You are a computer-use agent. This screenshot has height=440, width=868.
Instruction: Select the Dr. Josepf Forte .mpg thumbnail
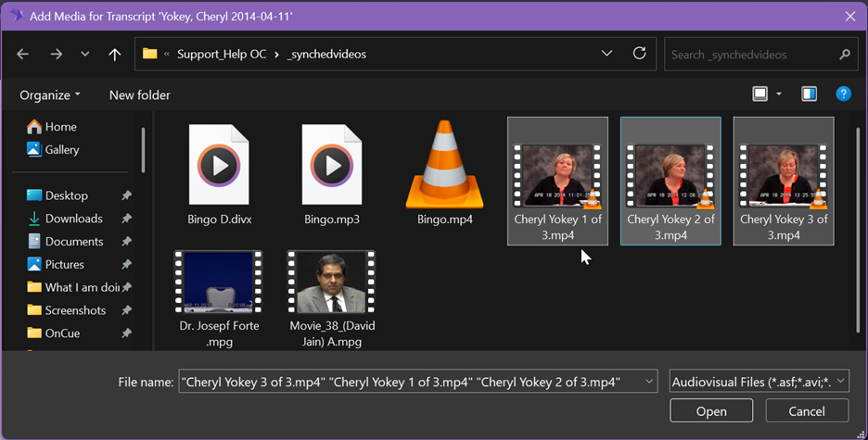tap(219, 283)
